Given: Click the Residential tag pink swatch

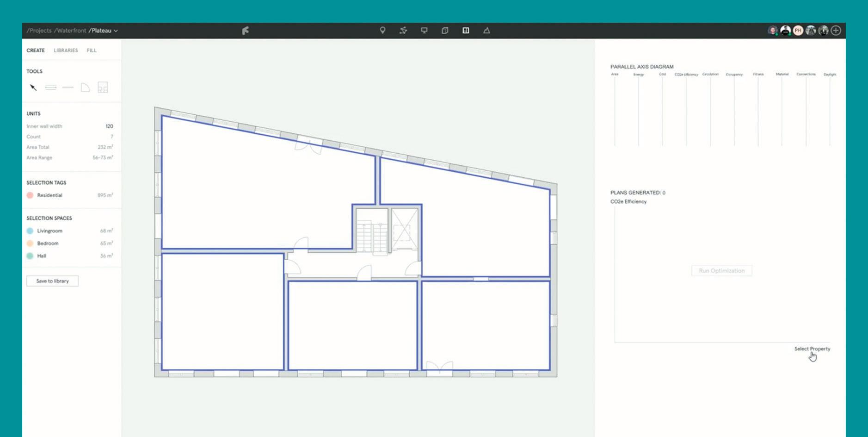Looking at the screenshot, I should pyautogui.click(x=30, y=195).
